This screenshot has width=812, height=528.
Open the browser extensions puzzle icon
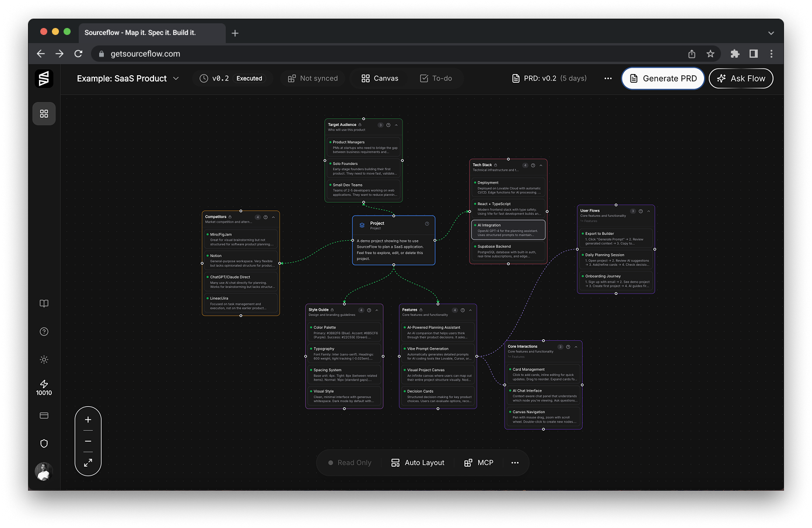[x=735, y=54]
